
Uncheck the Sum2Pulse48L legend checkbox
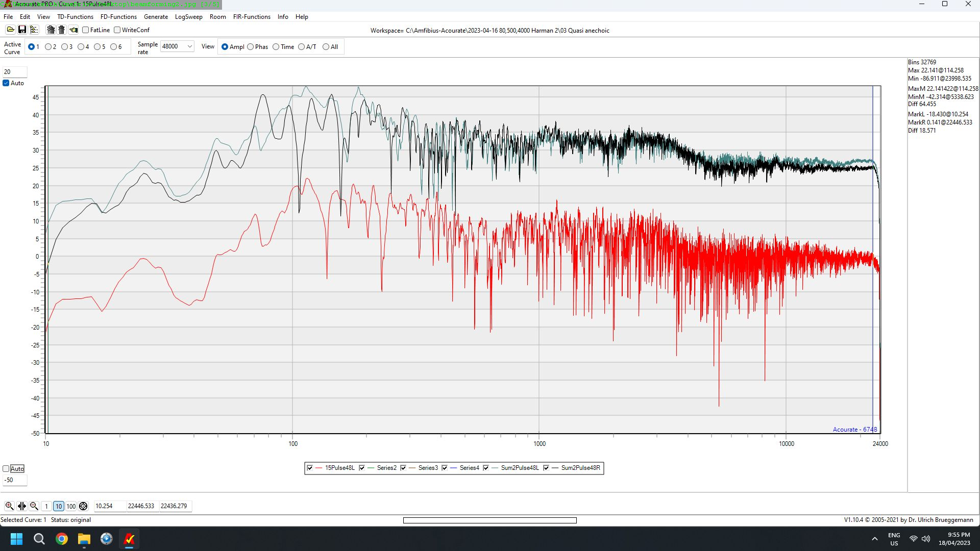(486, 468)
